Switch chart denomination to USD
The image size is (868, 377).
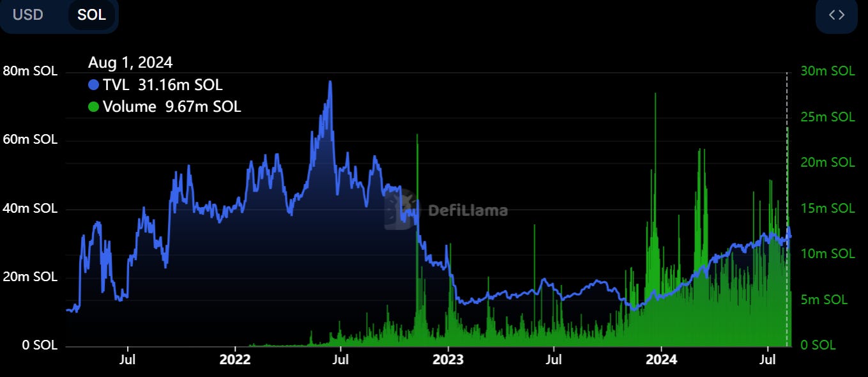[27, 14]
